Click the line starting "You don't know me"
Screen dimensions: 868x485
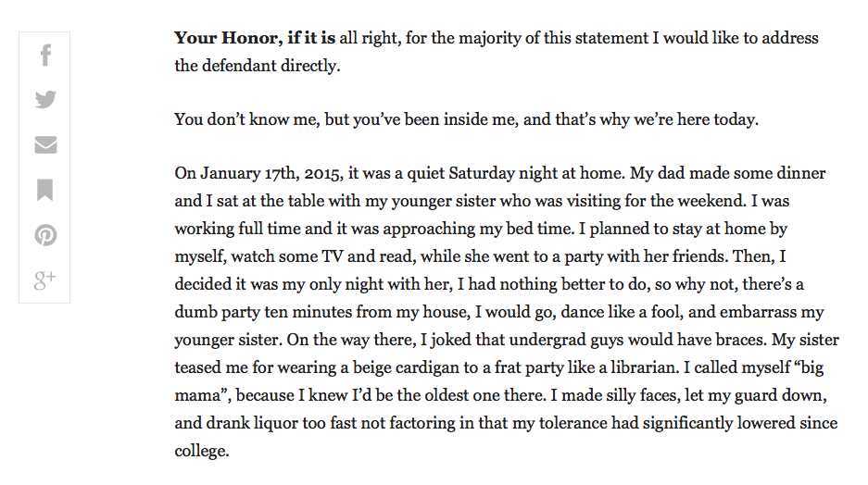coord(466,119)
